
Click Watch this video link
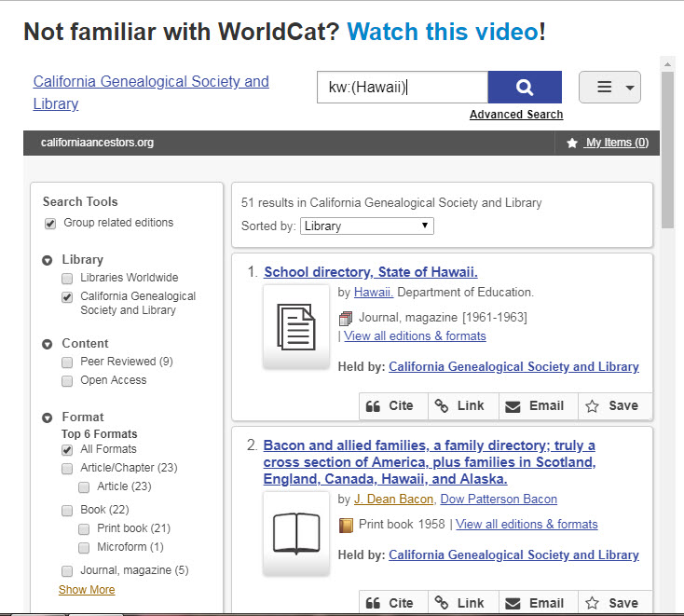(x=443, y=32)
